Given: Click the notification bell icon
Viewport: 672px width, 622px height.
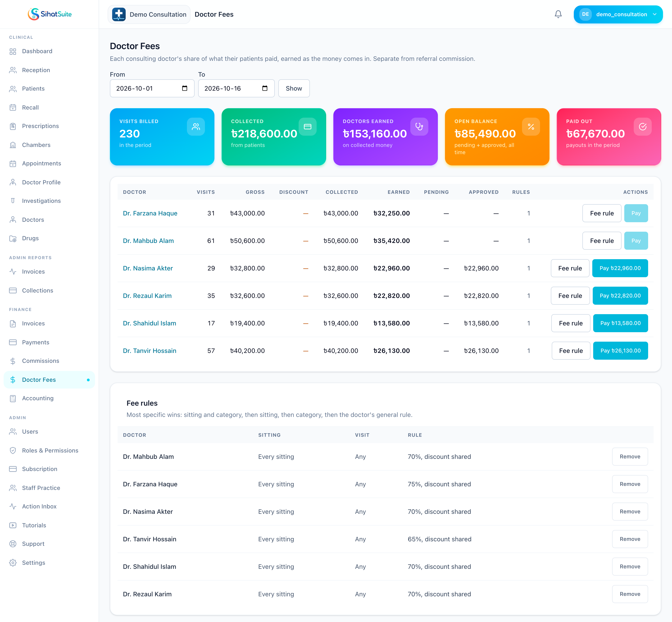Looking at the screenshot, I should click(x=558, y=14).
